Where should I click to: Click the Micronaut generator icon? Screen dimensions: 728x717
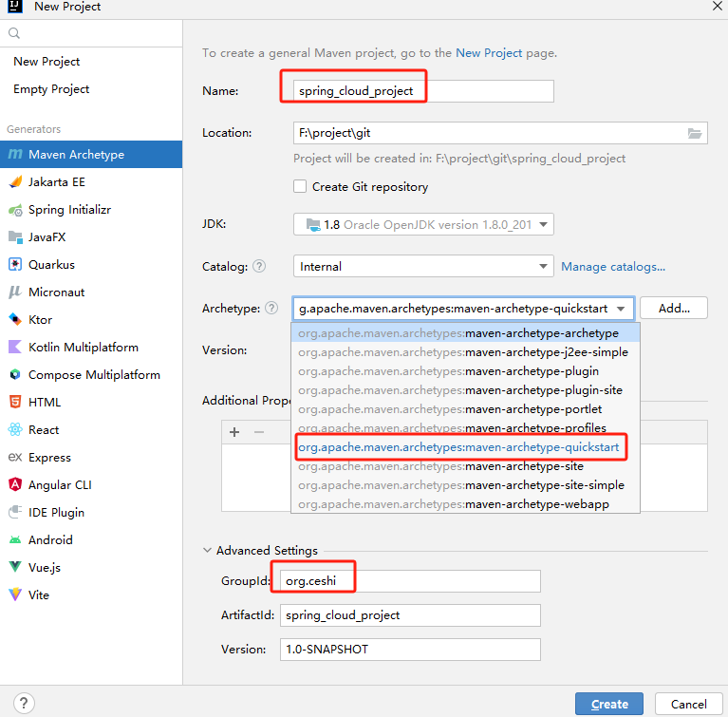click(15, 292)
